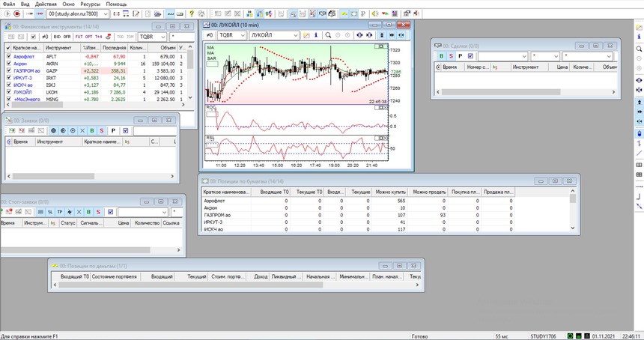The image size is (644, 340).
Task: Click the ИРКУТ-3 instrument name
Action: point(22,78)
